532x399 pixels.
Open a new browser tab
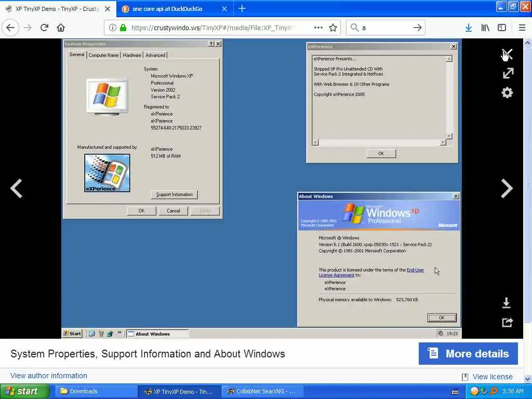coord(242,8)
